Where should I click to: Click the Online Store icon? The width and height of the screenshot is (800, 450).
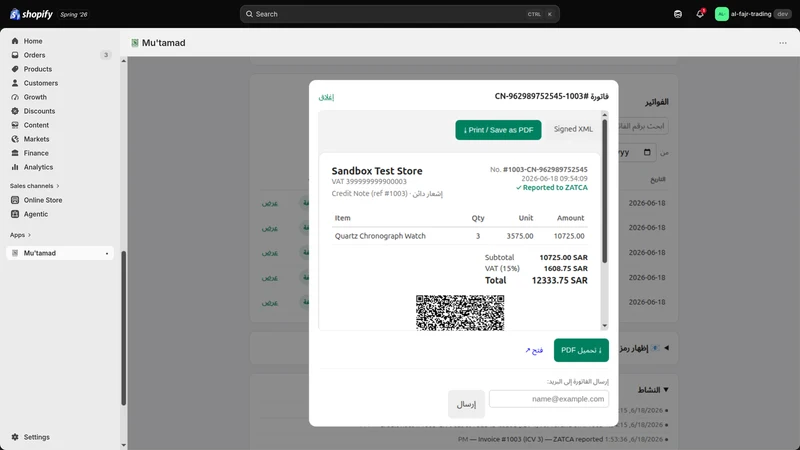pos(15,200)
